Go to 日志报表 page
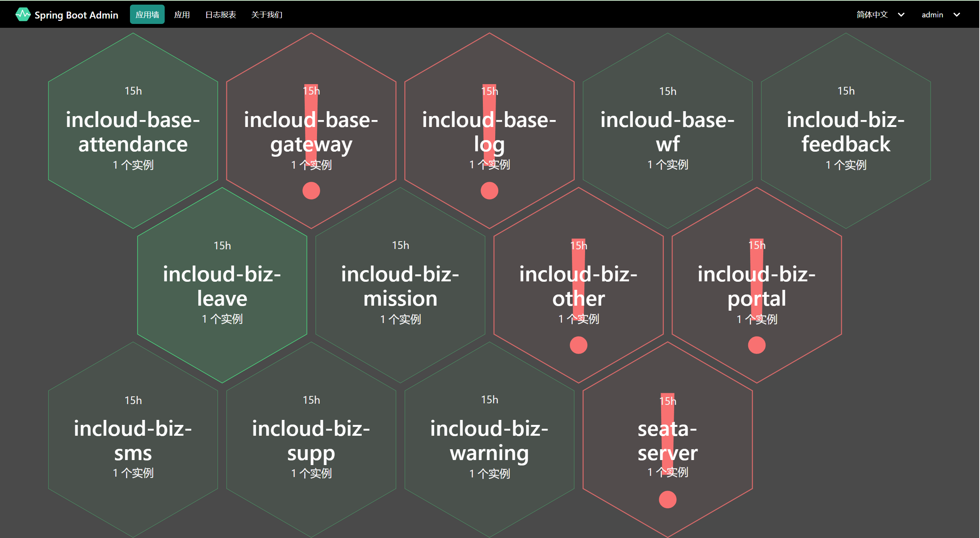Viewport: 980px width, 538px height. pyautogui.click(x=220, y=15)
